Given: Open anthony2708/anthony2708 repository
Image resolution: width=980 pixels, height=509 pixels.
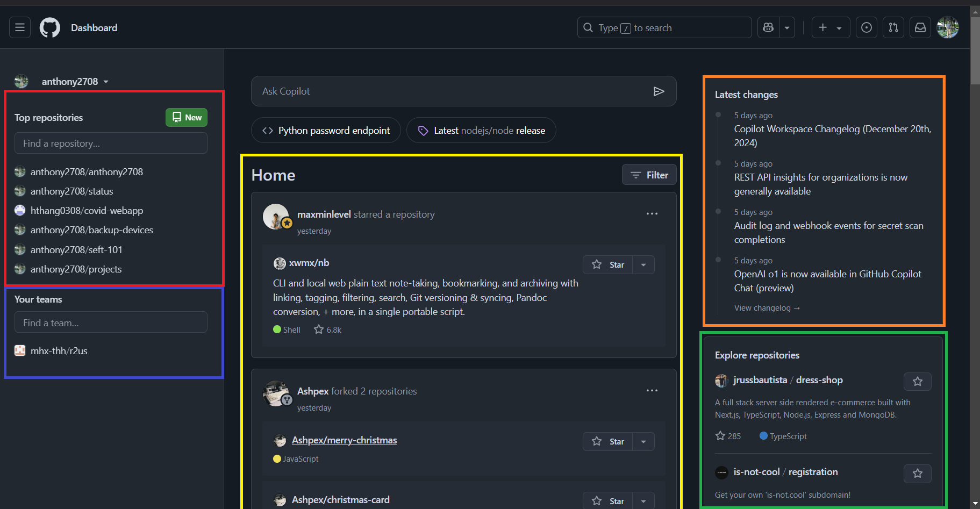Looking at the screenshot, I should pos(87,172).
